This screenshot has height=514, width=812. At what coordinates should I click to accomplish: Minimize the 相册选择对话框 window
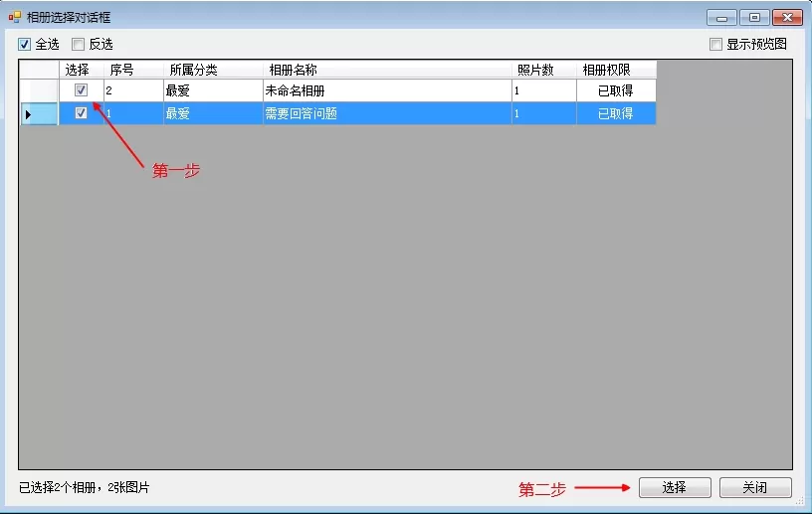721,18
